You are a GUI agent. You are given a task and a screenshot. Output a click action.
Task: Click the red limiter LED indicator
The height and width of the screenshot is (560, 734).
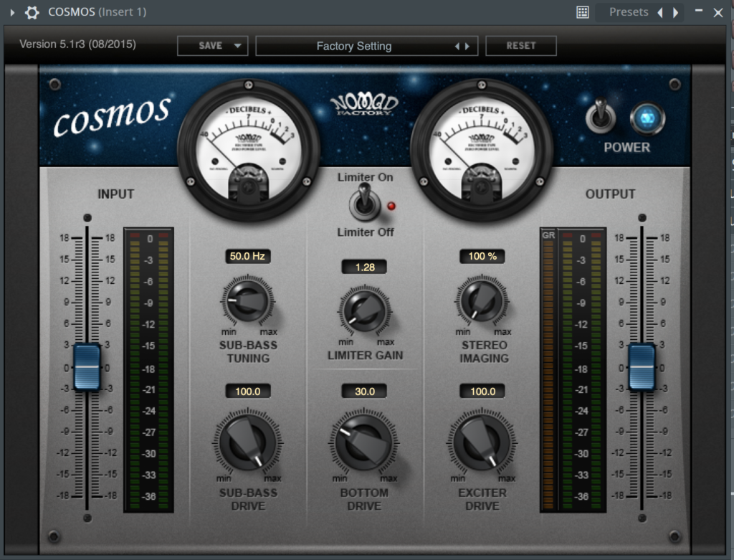point(391,206)
